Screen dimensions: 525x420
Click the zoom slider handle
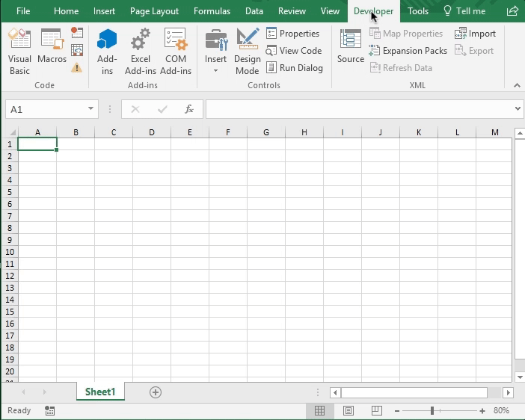[x=432, y=410]
